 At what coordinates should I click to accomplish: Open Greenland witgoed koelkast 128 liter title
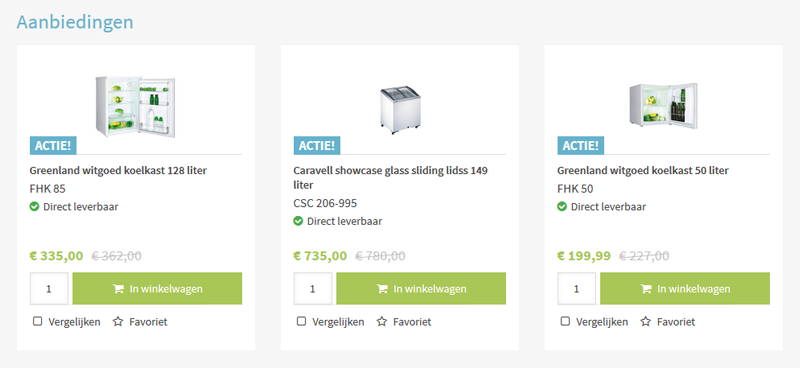tap(118, 170)
